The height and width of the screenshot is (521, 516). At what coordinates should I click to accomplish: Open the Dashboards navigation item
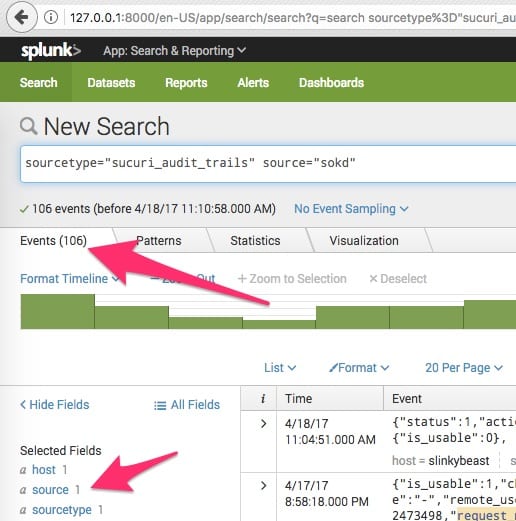coord(331,83)
